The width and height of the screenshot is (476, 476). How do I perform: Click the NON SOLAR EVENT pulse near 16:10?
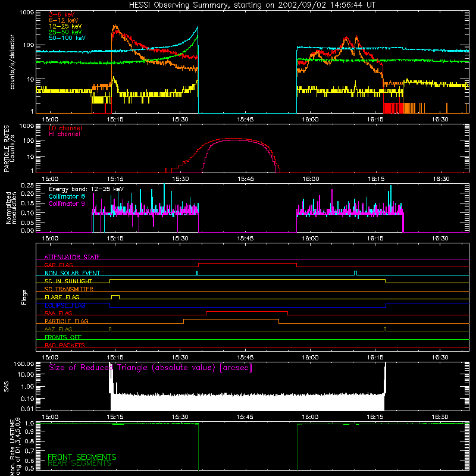click(x=355, y=272)
